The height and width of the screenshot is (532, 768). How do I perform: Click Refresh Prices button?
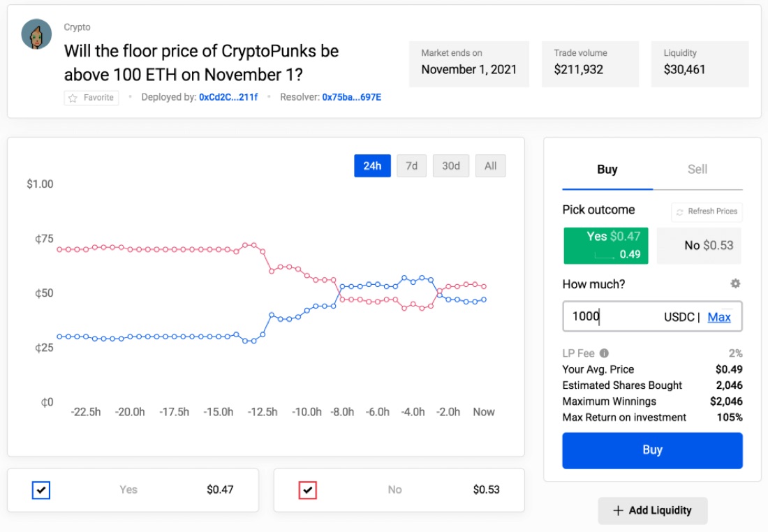point(707,212)
